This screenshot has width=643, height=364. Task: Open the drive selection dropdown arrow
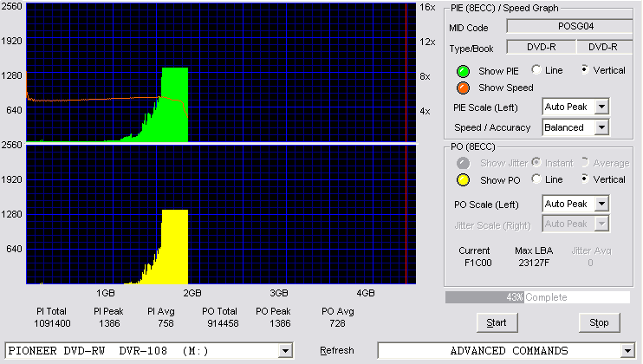[x=285, y=351]
